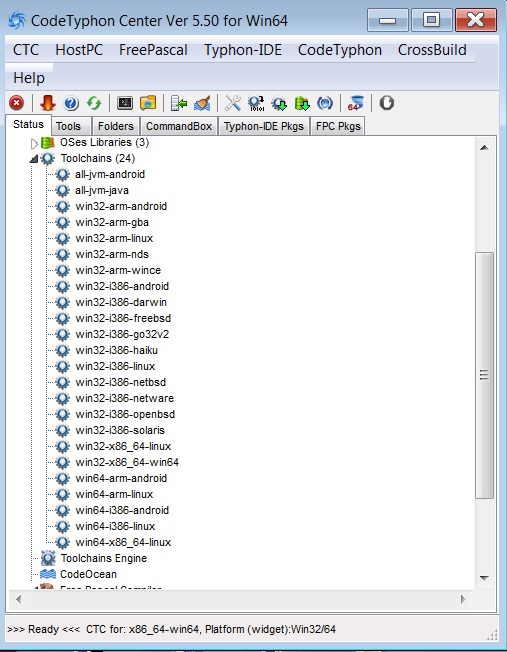Click gear icon beside win32-i386-haiku
The image size is (507, 652).
coord(62,350)
